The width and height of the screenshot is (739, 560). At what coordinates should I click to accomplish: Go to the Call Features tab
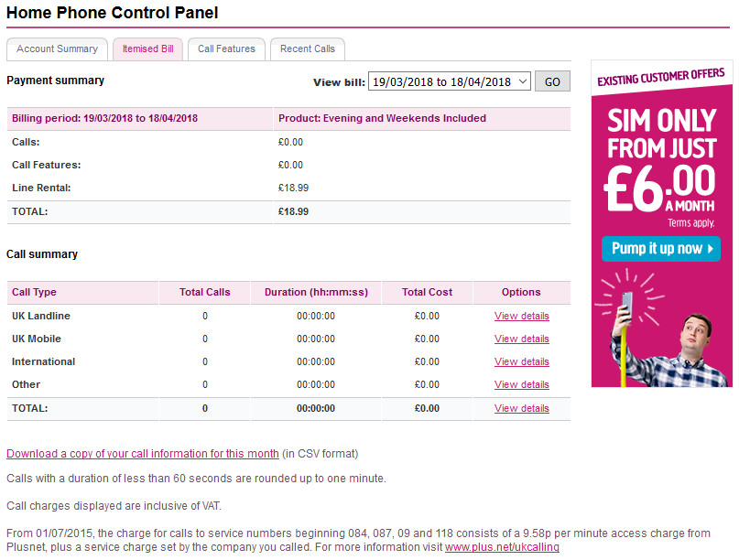pos(224,49)
